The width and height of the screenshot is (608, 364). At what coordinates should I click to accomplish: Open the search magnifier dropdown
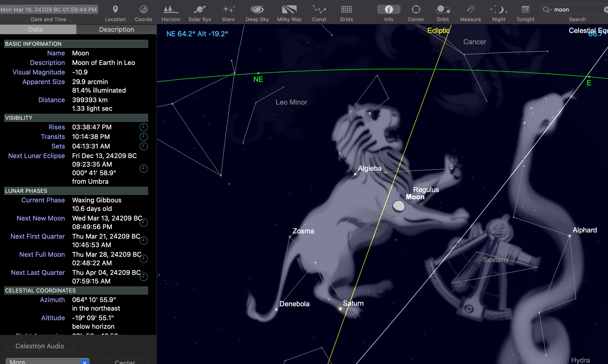[547, 10]
